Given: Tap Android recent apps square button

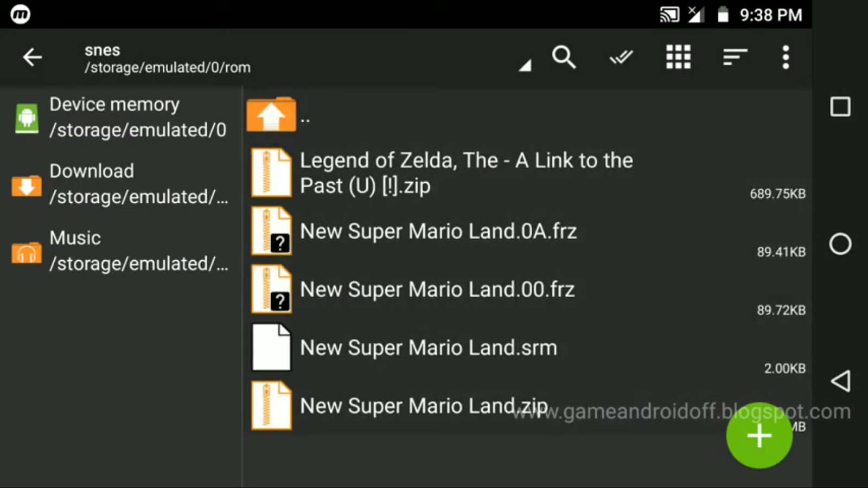Looking at the screenshot, I should pos(840,107).
